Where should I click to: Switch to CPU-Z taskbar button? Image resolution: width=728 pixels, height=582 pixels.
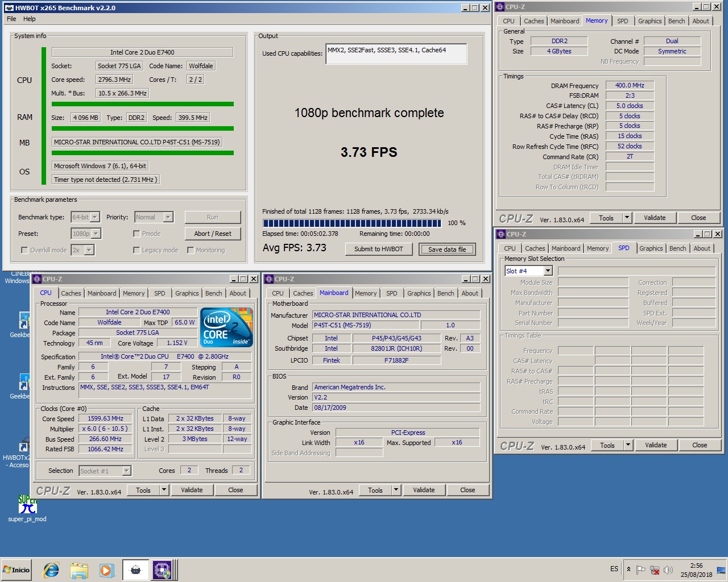click(162, 570)
